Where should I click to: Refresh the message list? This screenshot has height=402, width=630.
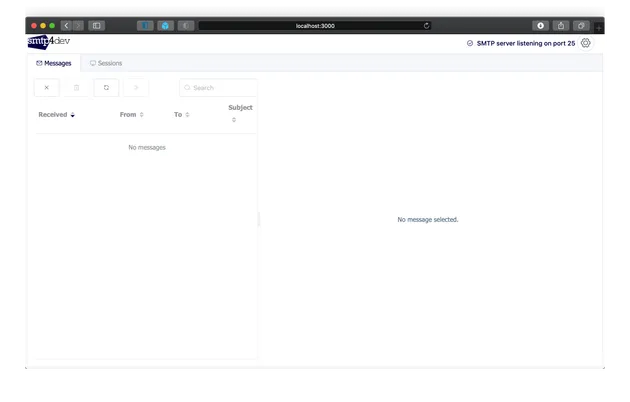[106, 88]
